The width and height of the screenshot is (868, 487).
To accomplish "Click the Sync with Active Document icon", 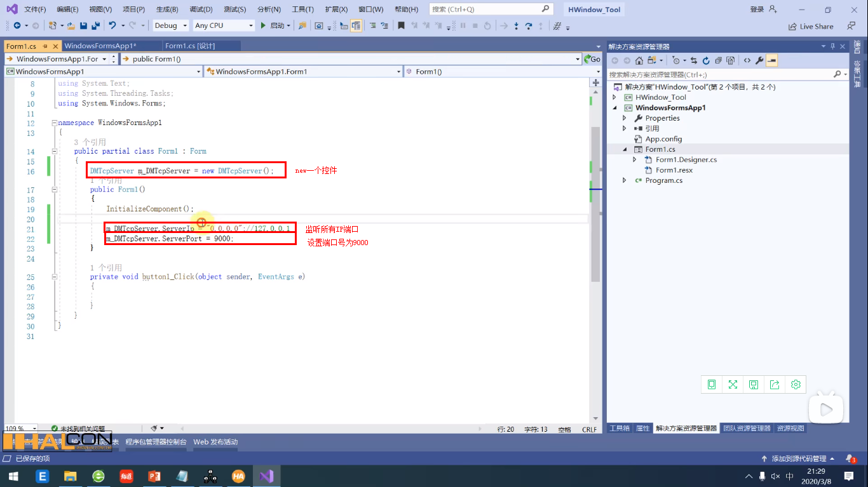I will coord(694,60).
